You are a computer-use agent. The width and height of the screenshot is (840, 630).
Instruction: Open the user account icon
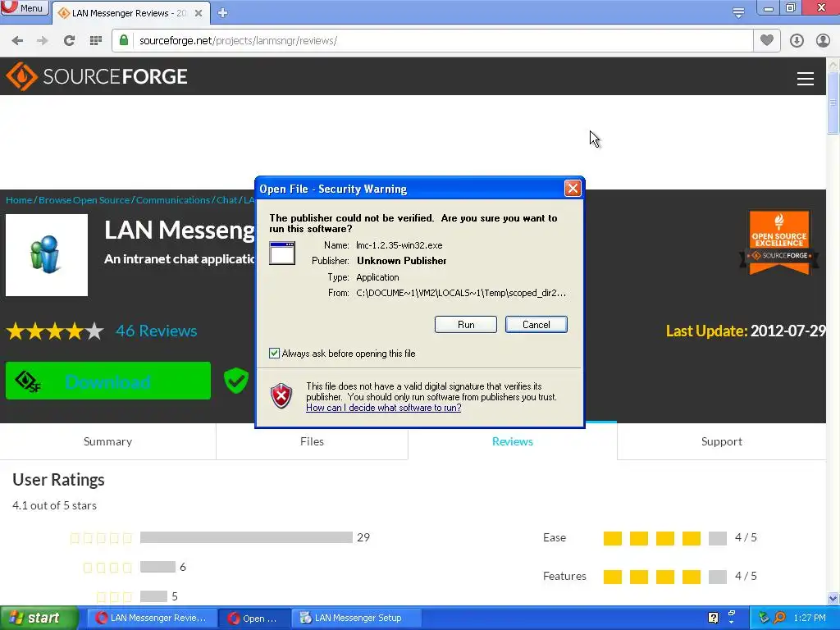(x=823, y=41)
